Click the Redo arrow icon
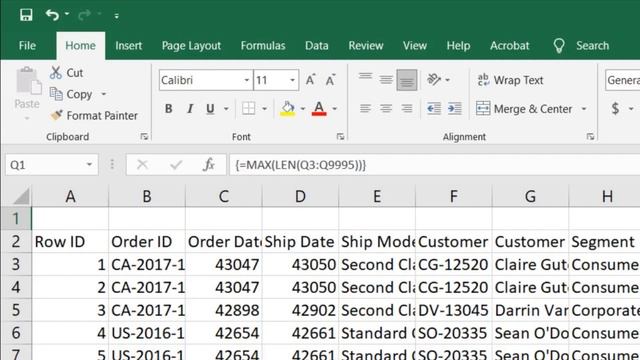640x360 pixels. click(x=84, y=15)
